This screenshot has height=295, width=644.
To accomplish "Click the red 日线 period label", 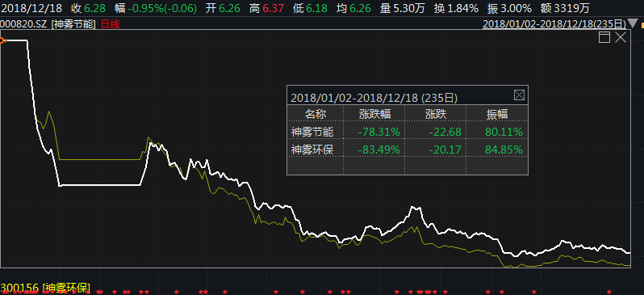I will [x=110, y=25].
